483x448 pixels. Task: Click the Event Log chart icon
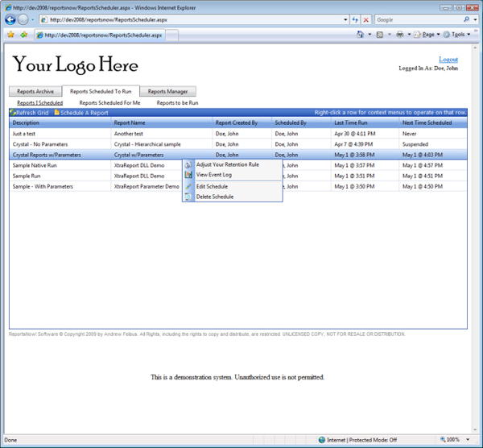click(x=188, y=175)
